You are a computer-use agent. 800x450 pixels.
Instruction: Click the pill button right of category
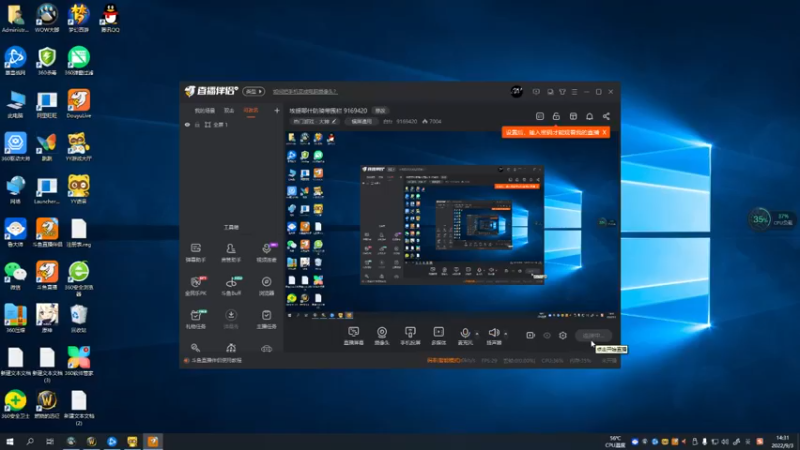click(x=361, y=121)
